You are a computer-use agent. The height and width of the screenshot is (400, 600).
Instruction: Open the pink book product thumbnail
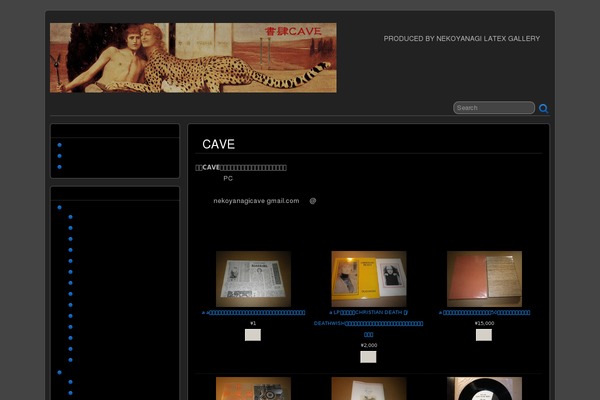tap(484, 279)
